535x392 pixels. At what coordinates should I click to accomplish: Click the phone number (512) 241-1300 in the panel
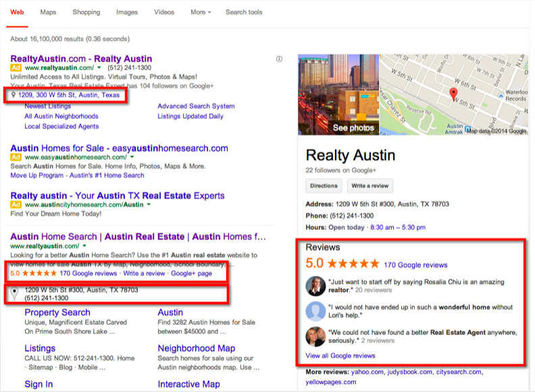(351, 216)
